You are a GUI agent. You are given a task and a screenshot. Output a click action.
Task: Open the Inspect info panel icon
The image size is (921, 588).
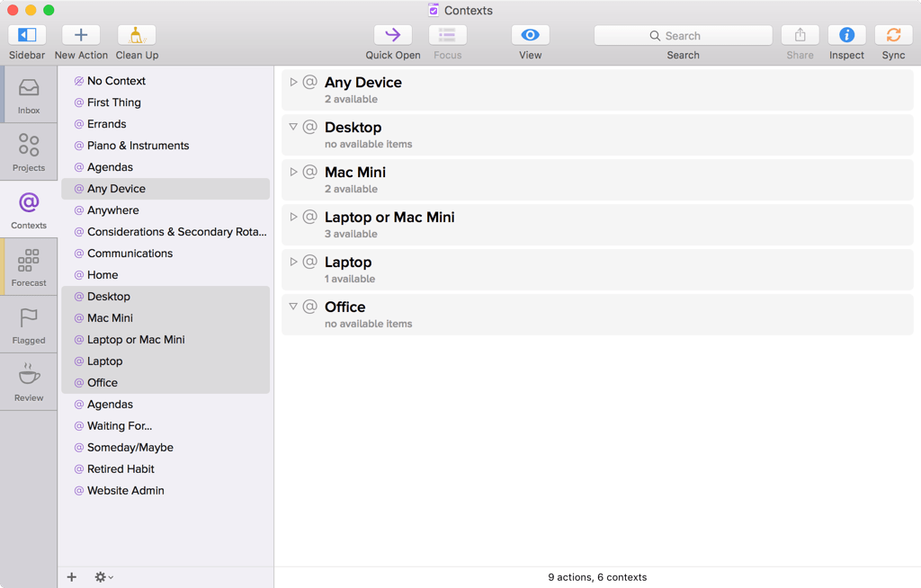tap(846, 35)
